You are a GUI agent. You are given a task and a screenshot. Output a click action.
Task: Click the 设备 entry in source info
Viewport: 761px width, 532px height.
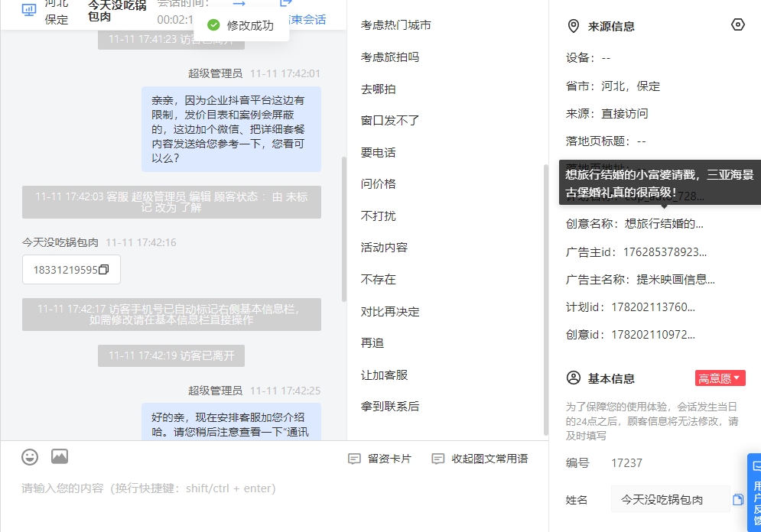[x=588, y=58]
